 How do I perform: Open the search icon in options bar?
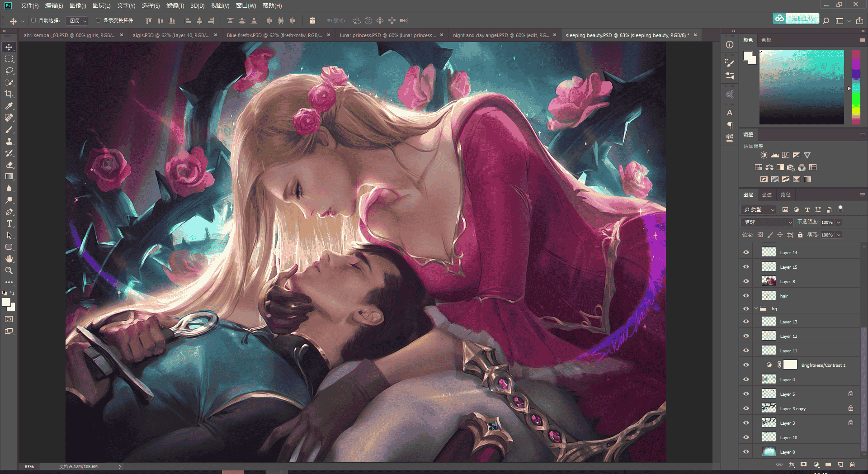pyautogui.click(x=826, y=21)
